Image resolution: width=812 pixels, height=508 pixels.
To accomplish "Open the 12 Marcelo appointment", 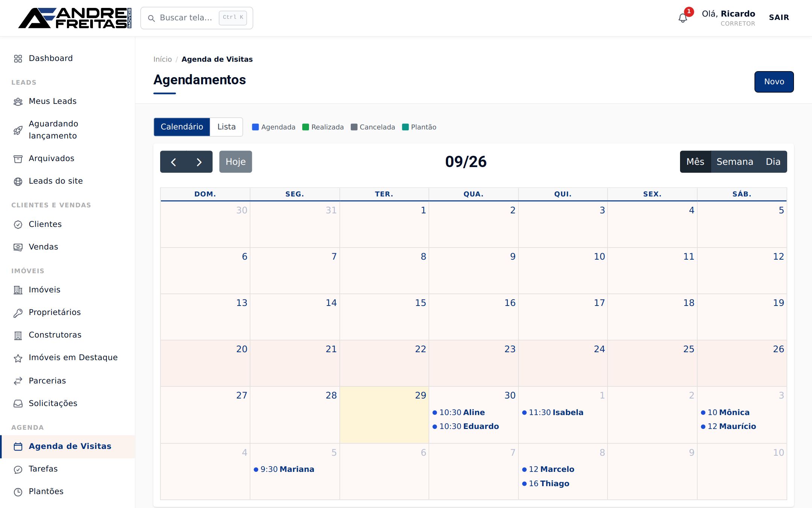I will (x=563, y=469).
